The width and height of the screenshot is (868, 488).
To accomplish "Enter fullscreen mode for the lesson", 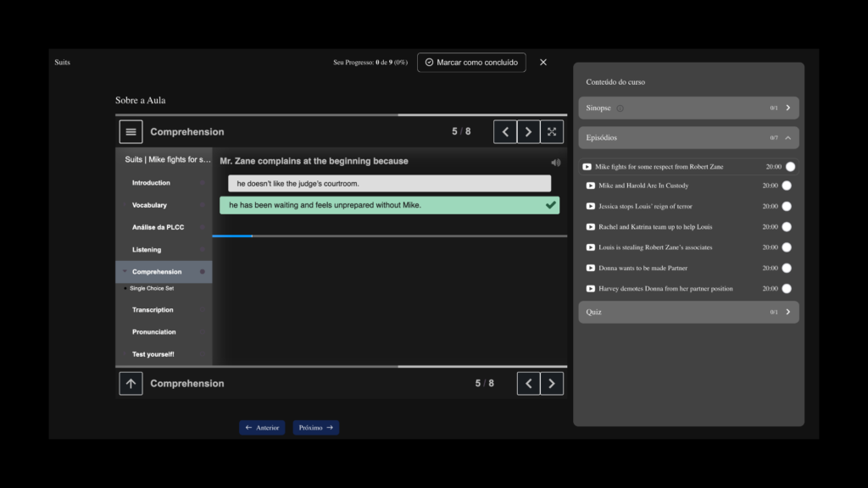I will click(x=552, y=131).
